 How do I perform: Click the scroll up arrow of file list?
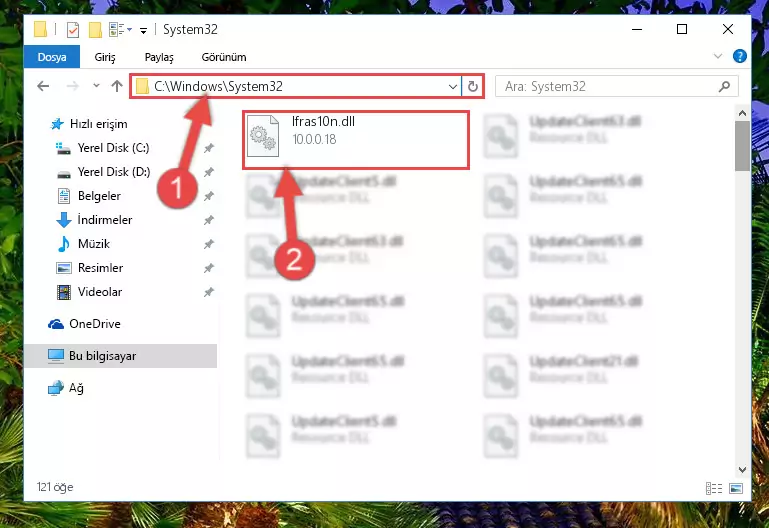742,113
